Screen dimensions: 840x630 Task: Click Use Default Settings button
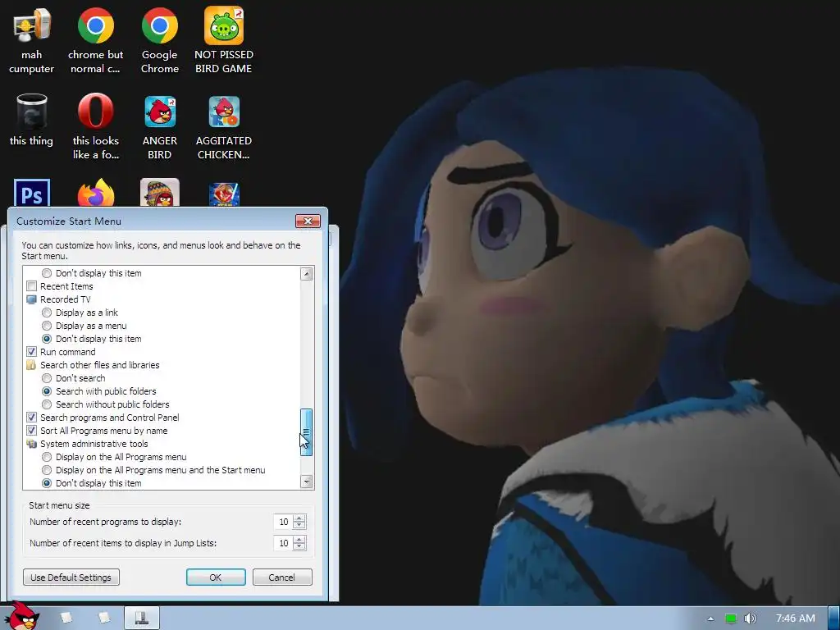[71, 577]
